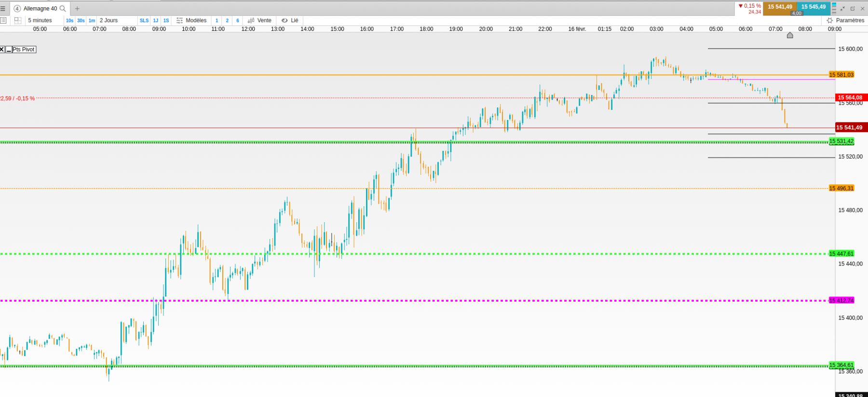Add a new chart tab with plus
Image resolution: width=868 pixels, height=397 pixels.
tap(77, 9)
